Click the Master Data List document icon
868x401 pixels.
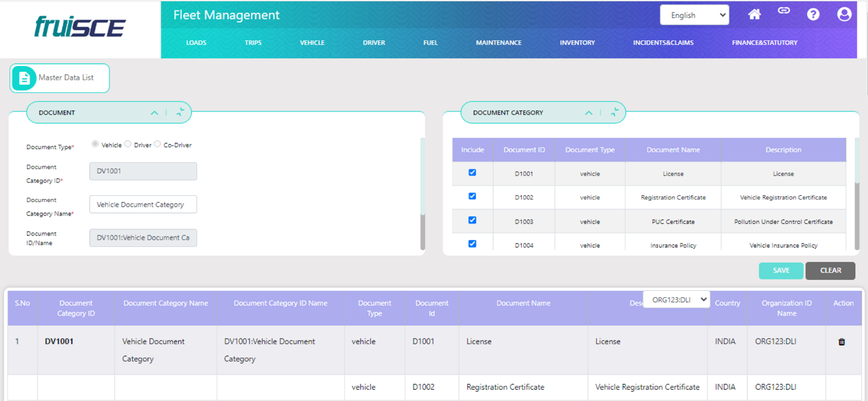(24, 78)
